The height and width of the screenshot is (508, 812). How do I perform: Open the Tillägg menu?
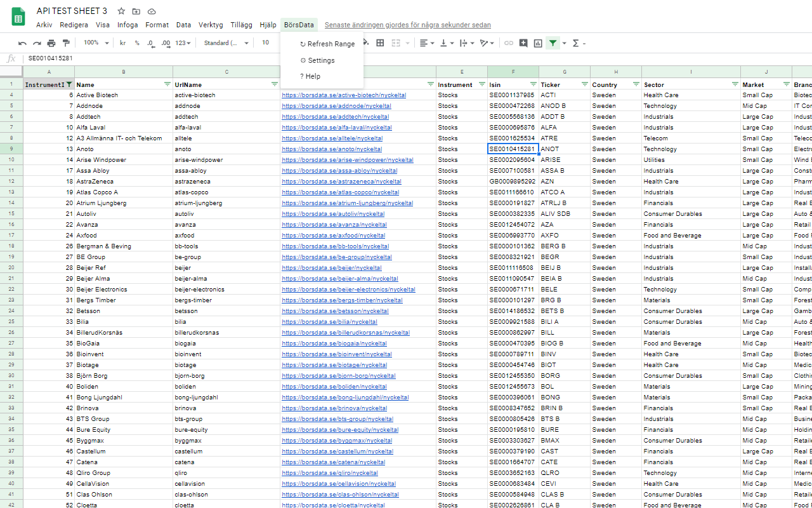(241, 25)
